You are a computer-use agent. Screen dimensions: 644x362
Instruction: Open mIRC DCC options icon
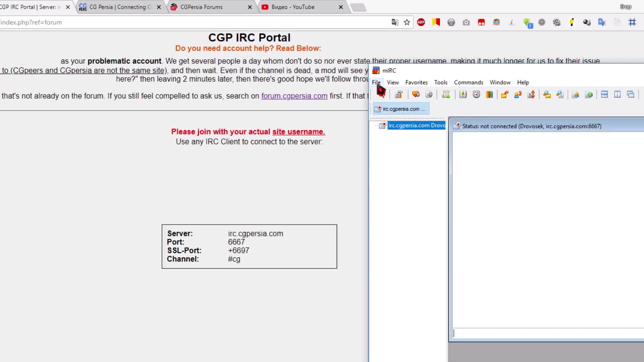[531, 95]
